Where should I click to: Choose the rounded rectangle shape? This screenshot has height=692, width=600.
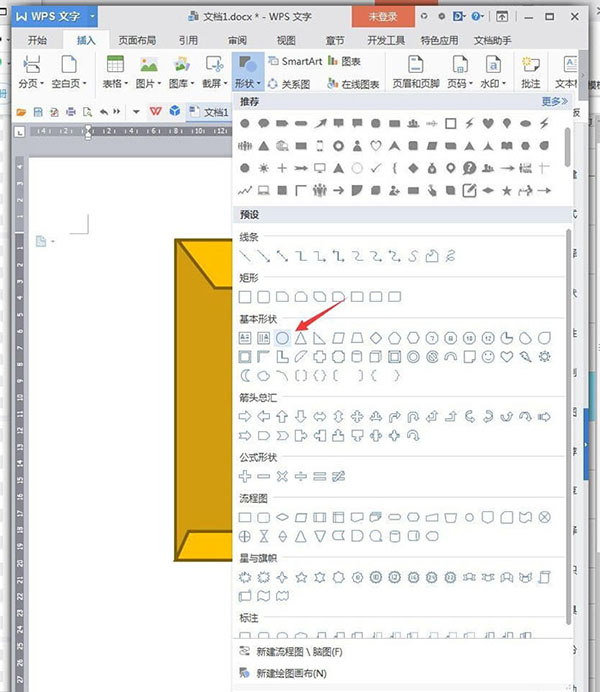pyautogui.click(x=264, y=297)
